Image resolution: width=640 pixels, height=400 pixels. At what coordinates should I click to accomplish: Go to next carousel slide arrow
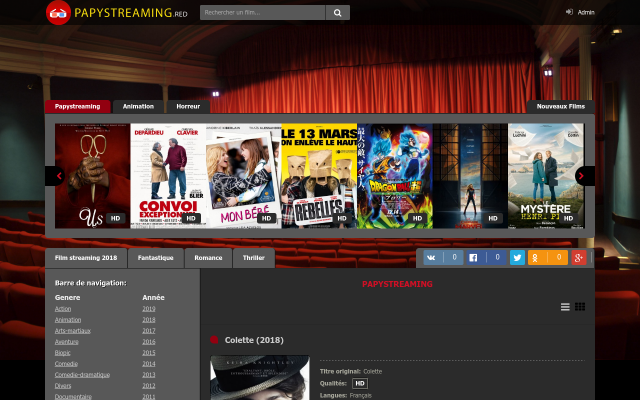point(584,176)
